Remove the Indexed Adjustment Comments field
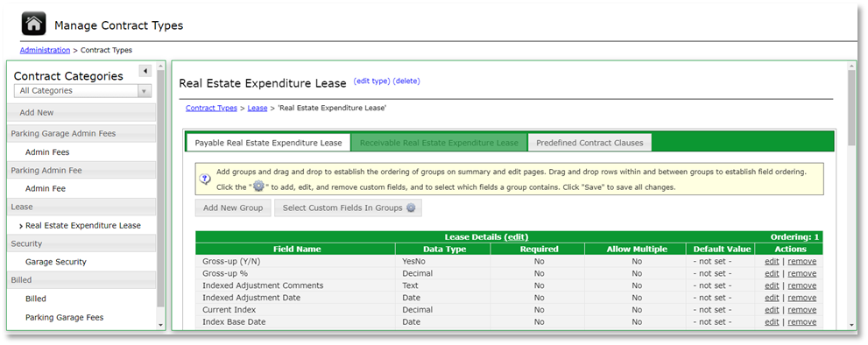868x345 pixels. (802, 285)
